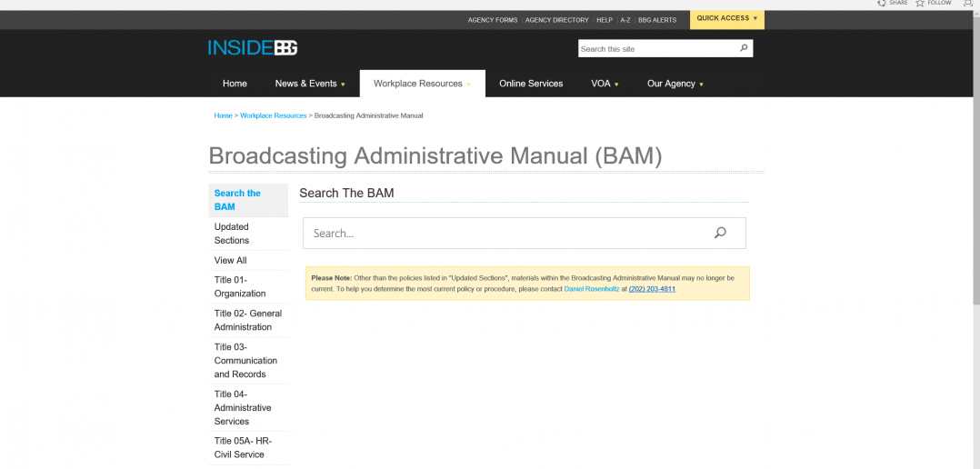Viewport: 980px width, 469px height.
Task: Select View All in sidebar
Action: tap(248, 261)
